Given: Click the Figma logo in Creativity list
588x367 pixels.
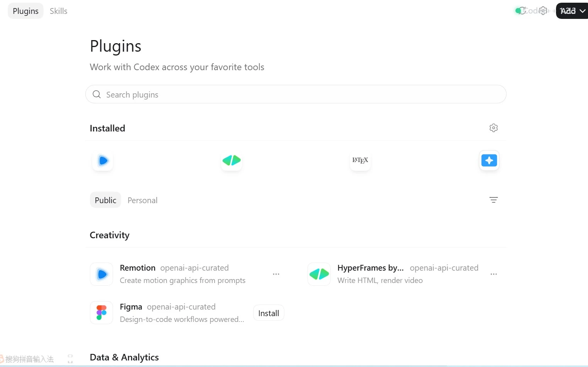Looking at the screenshot, I should point(101,313).
